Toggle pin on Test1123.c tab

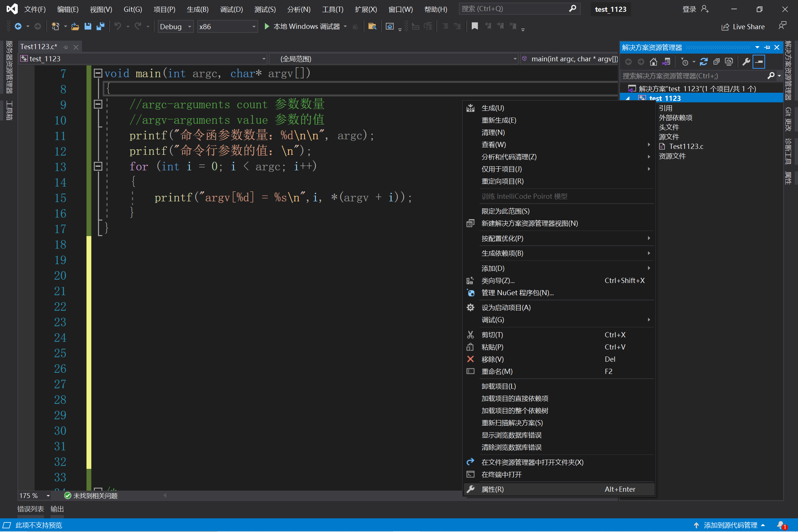[66, 47]
